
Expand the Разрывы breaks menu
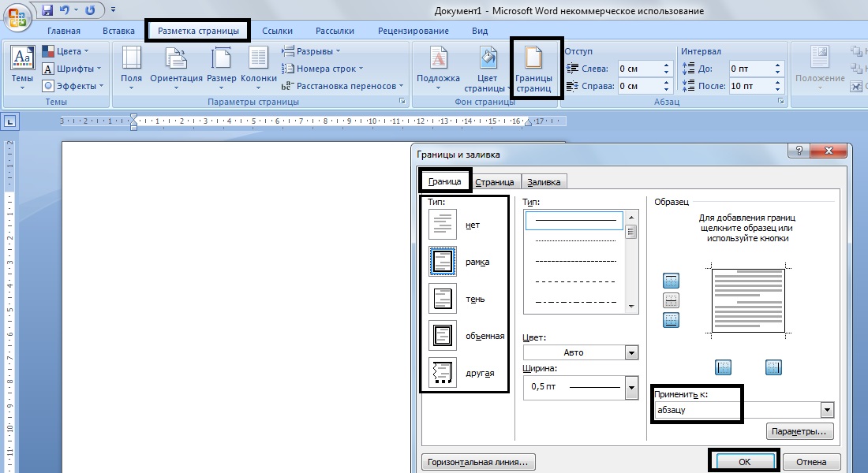(x=312, y=51)
